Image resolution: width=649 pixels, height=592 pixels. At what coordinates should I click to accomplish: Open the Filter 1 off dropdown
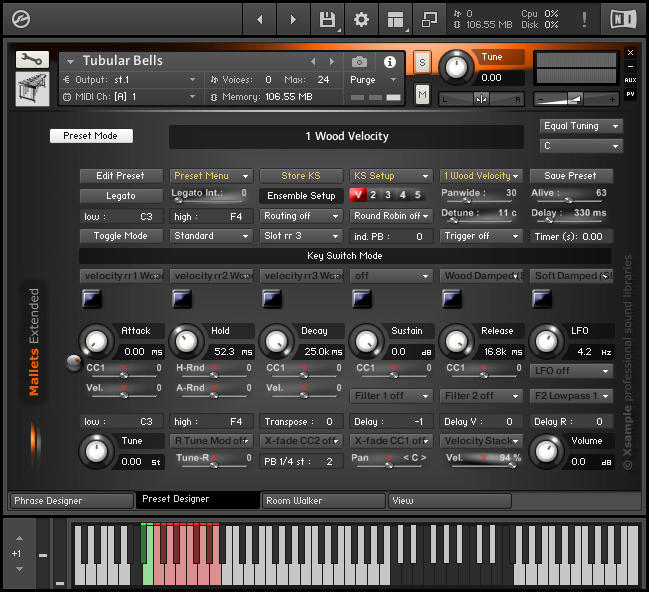point(391,396)
